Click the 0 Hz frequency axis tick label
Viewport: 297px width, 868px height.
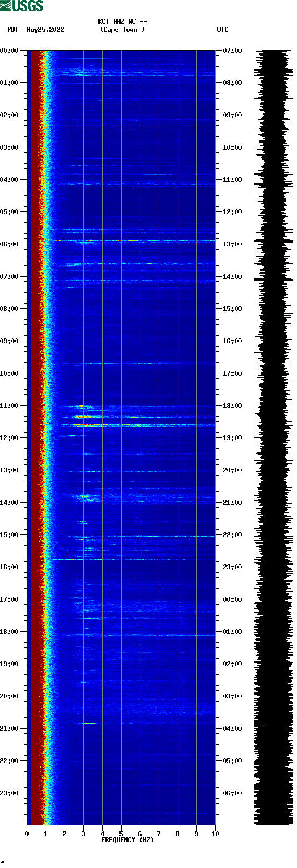[27, 834]
